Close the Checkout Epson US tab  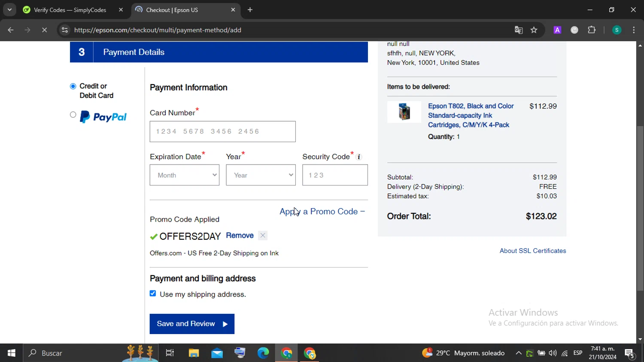pos(233,10)
